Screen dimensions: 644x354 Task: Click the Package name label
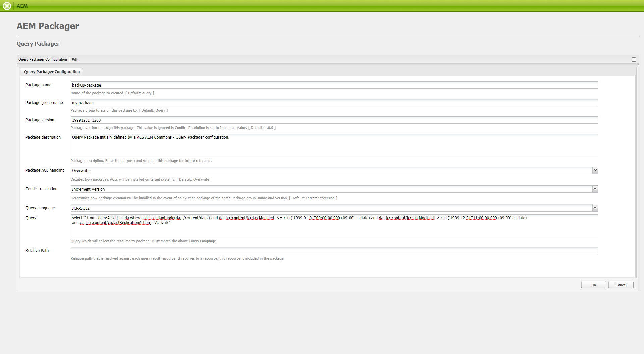[38, 85]
